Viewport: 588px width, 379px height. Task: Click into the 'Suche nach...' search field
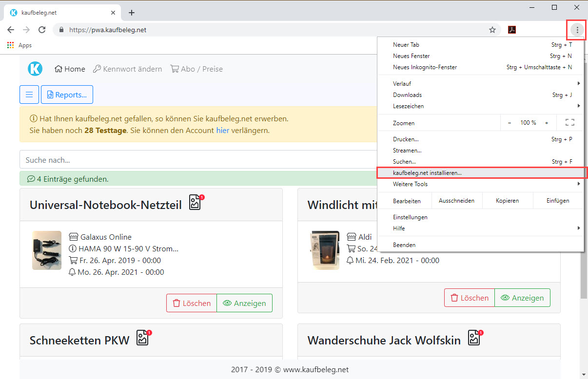click(195, 160)
